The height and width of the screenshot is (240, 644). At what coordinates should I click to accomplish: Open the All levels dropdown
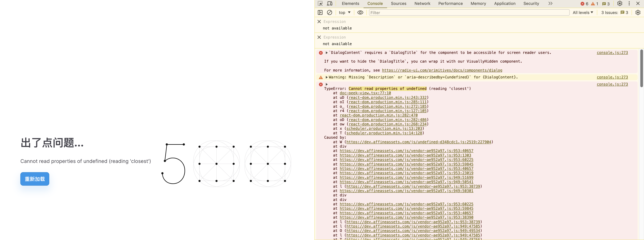pos(583,12)
